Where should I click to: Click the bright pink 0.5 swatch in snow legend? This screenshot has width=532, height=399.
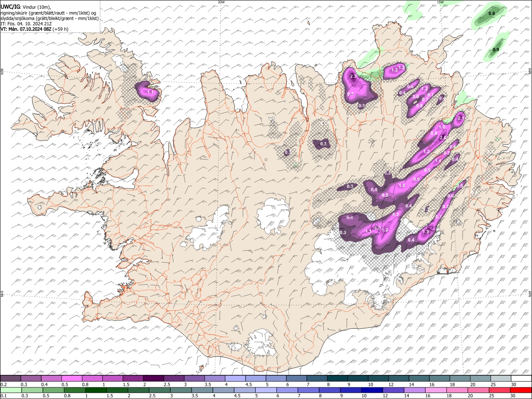click(x=72, y=378)
